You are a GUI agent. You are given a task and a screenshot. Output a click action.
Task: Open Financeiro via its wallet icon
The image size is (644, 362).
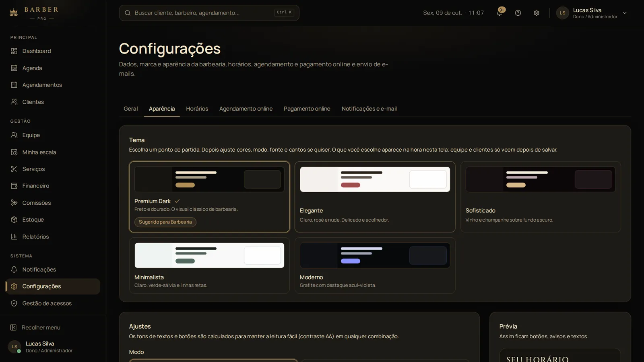click(x=14, y=186)
